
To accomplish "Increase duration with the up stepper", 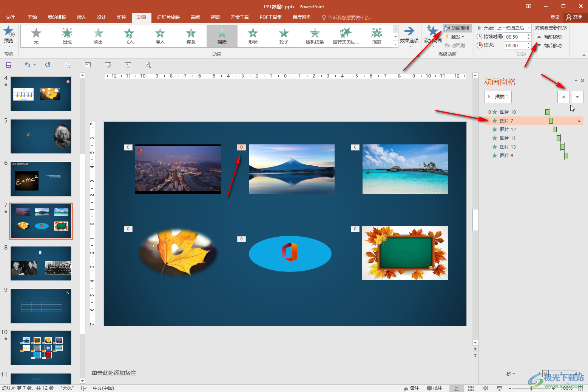I will [x=529, y=35].
